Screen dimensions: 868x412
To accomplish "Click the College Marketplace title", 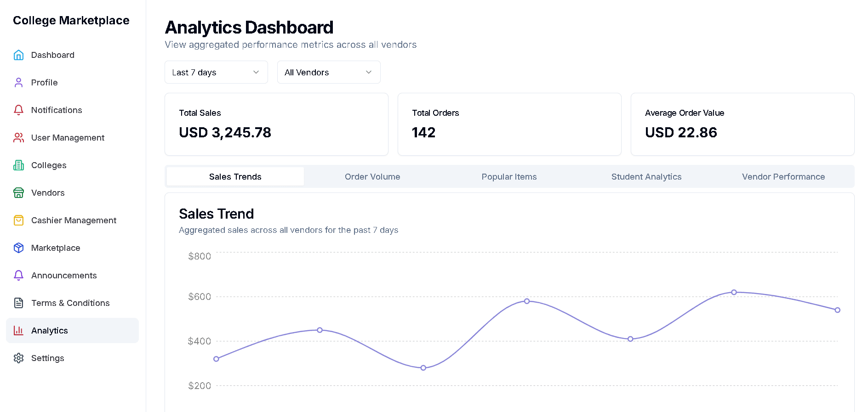I will click(71, 21).
